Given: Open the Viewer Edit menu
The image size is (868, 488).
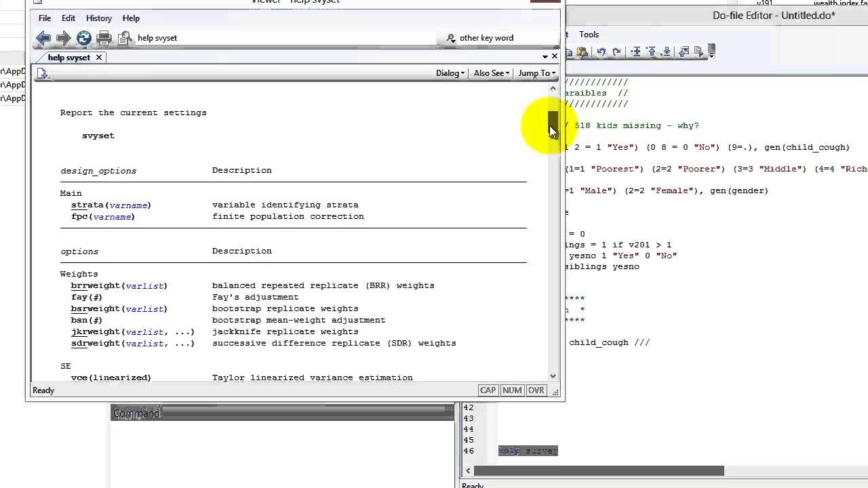Looking at the screenshot, I should point(68,18).
